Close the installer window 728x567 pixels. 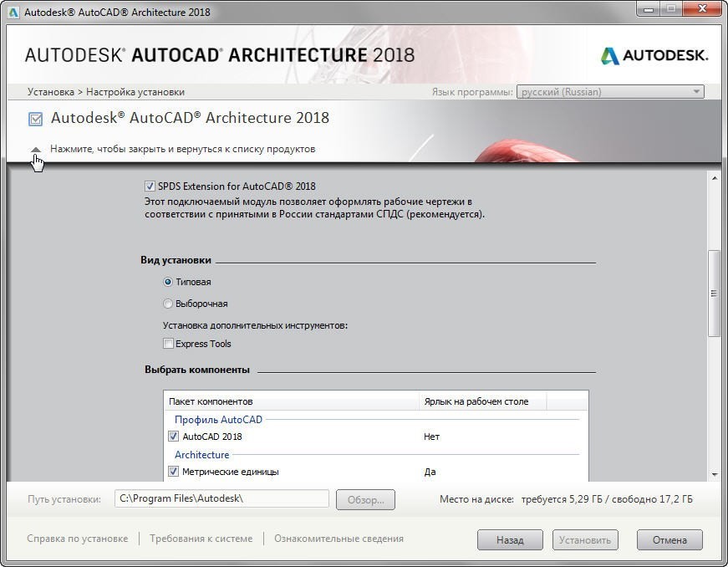(702, 9)
